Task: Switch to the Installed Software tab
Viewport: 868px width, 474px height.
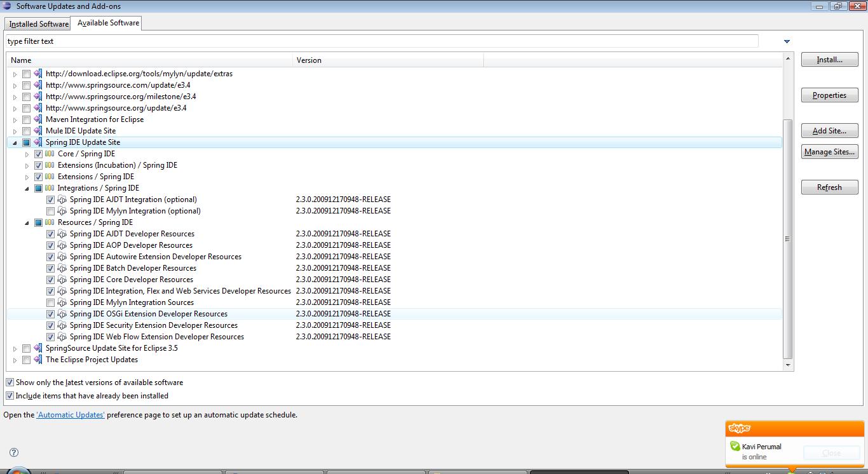Action: pos(39,24)
